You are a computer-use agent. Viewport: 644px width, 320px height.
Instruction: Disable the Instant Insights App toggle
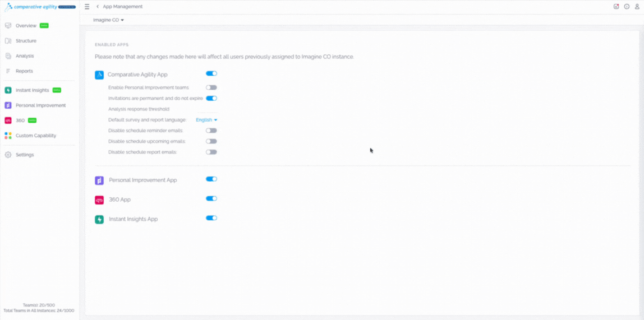click(x=211, y=218)
